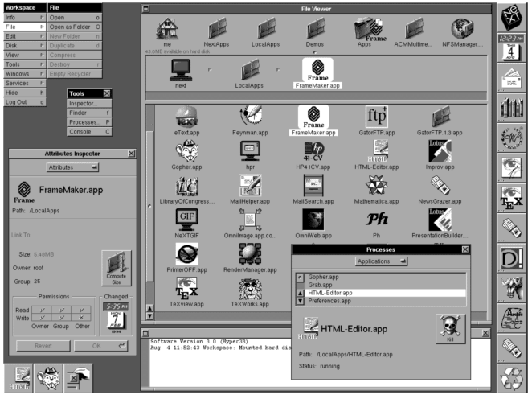Expand the Services submenu in Workspace menu
This screenshot has width=532, height=399.
pos(23,84)
